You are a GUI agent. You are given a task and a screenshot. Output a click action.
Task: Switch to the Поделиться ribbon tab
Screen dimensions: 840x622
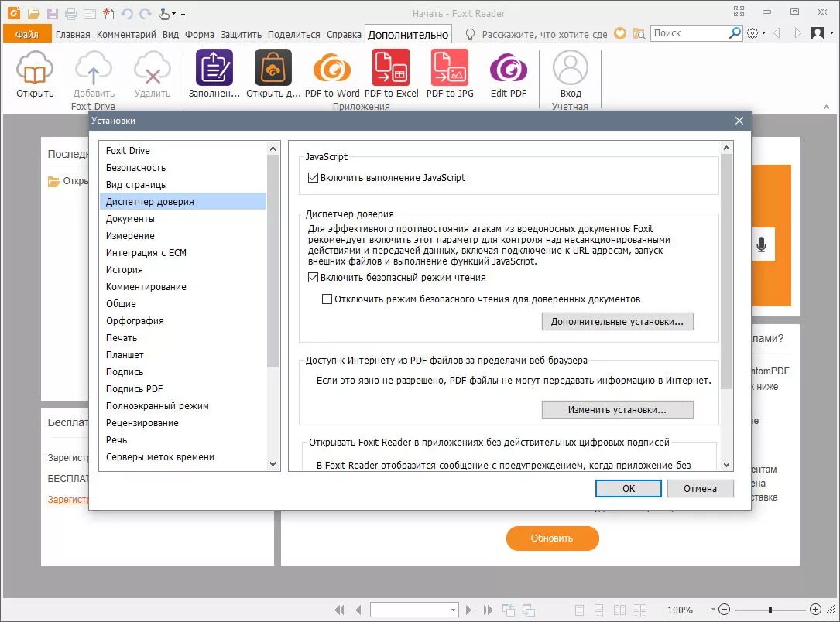click(x=293, y=34)
